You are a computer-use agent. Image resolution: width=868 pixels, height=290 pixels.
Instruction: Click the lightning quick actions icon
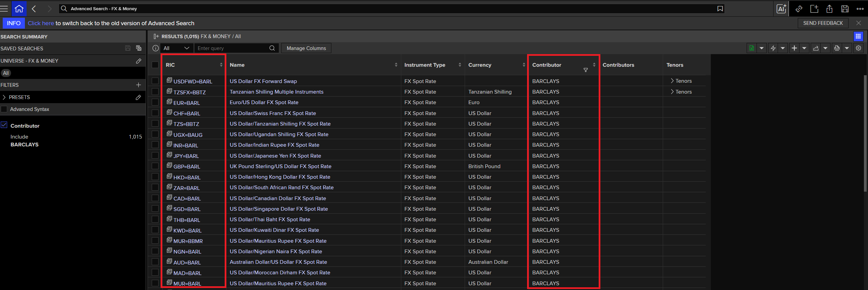click(773, 48)
